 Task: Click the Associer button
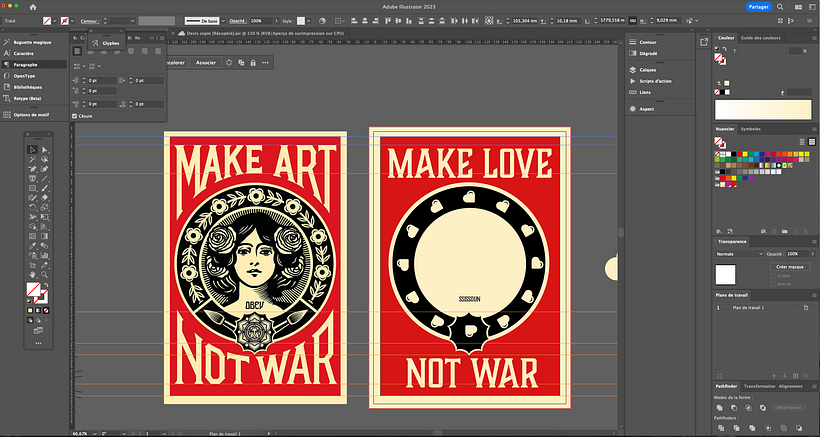click(205, 62)
